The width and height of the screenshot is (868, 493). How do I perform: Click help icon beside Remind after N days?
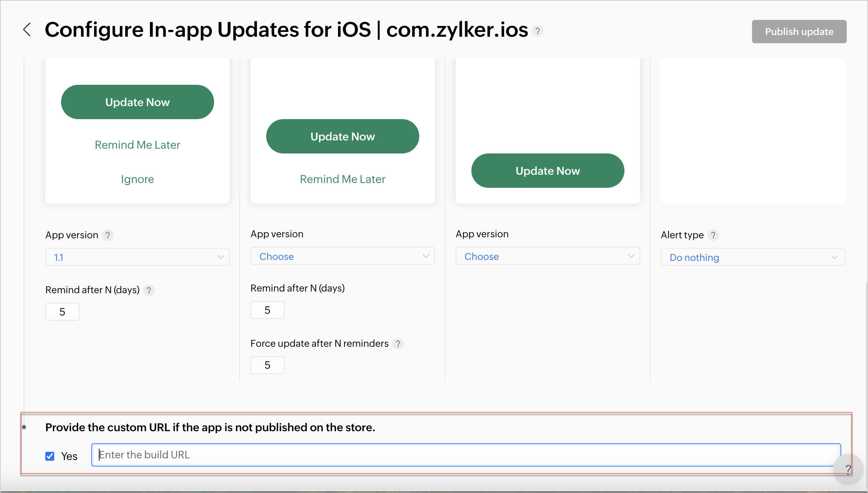tap(149, 290)
